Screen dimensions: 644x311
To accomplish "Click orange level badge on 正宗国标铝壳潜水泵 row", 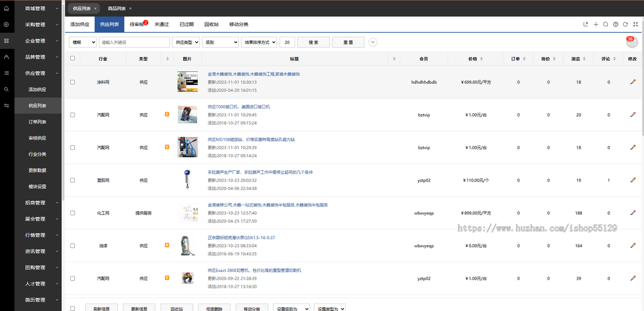I will (167, 245).
